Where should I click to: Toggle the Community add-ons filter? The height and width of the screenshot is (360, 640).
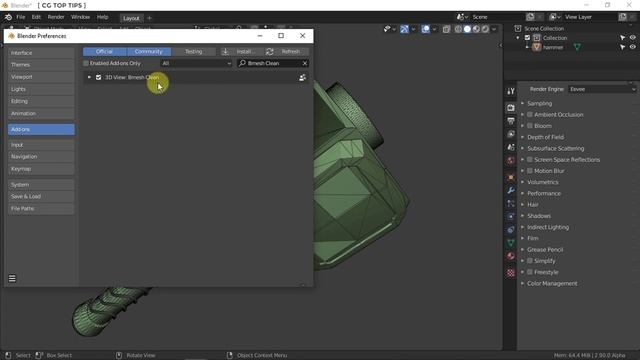coord(149,51)
